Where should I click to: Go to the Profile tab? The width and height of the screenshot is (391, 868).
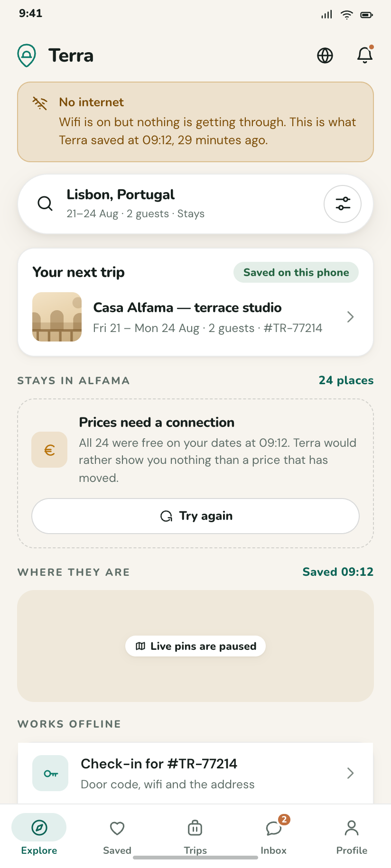coord(352,837)
